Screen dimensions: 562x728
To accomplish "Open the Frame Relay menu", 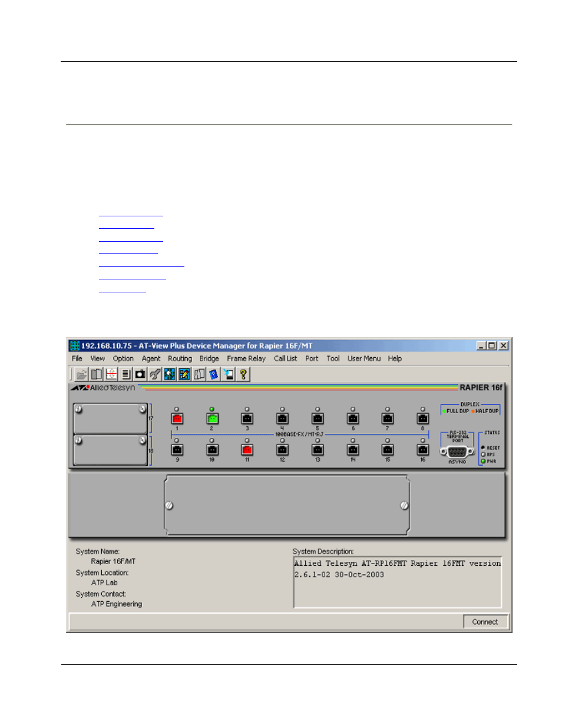I will click(246, 358).
